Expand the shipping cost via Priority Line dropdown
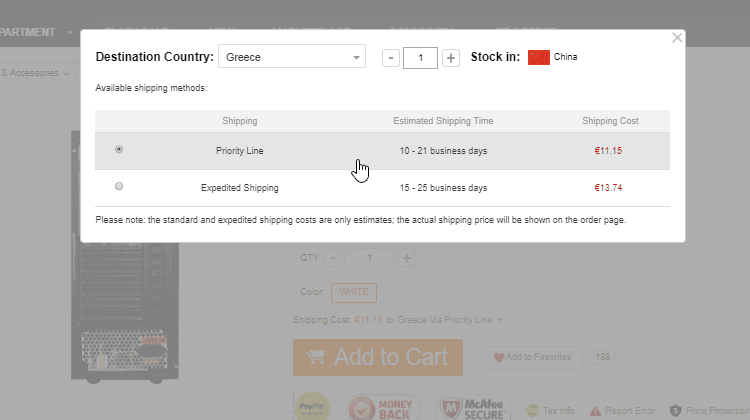 [499, 320]
